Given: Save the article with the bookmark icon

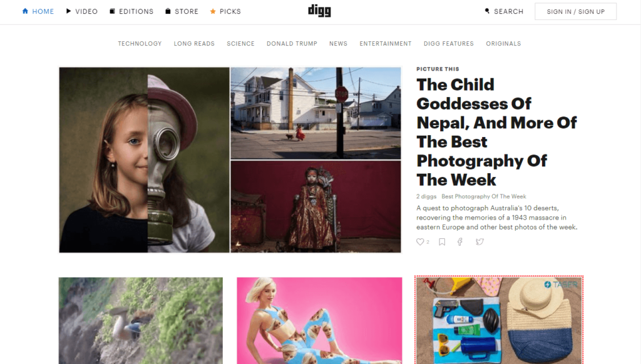Looking at the screenshot, I should (x=442, y=242).
